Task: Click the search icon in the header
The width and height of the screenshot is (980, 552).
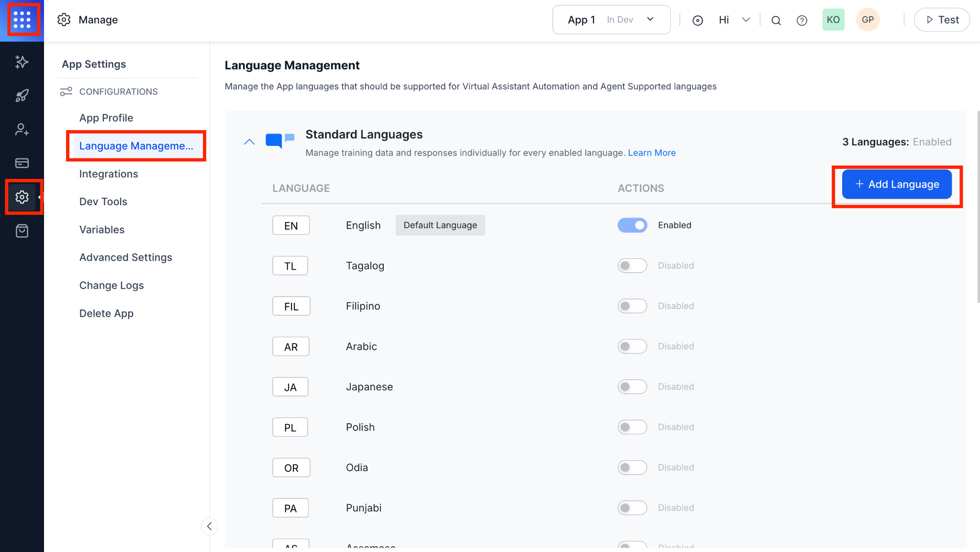Action: (776, 20)
